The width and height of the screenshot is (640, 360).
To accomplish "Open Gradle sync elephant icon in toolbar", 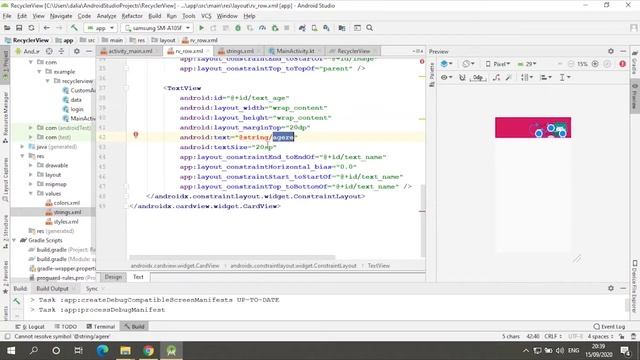I will pyautogui.click(x=302, y=28).
